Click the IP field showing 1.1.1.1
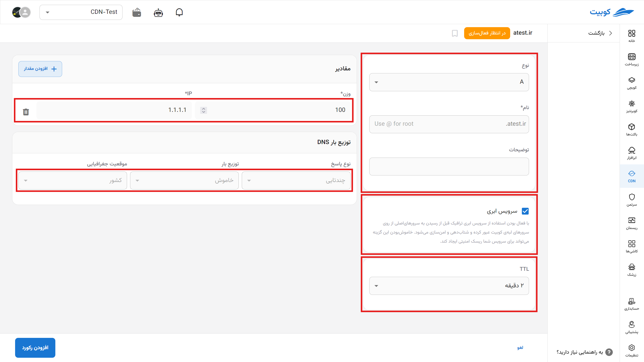 pos(114,110)
